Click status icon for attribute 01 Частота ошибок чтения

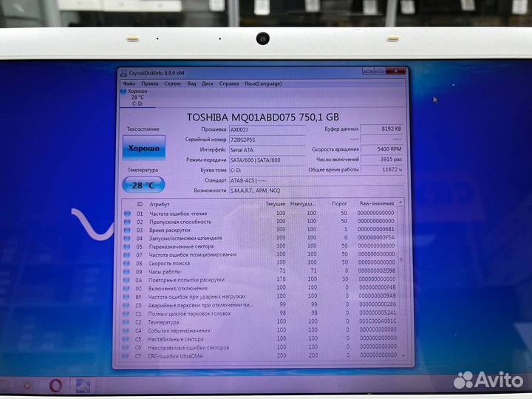point(127,214)
